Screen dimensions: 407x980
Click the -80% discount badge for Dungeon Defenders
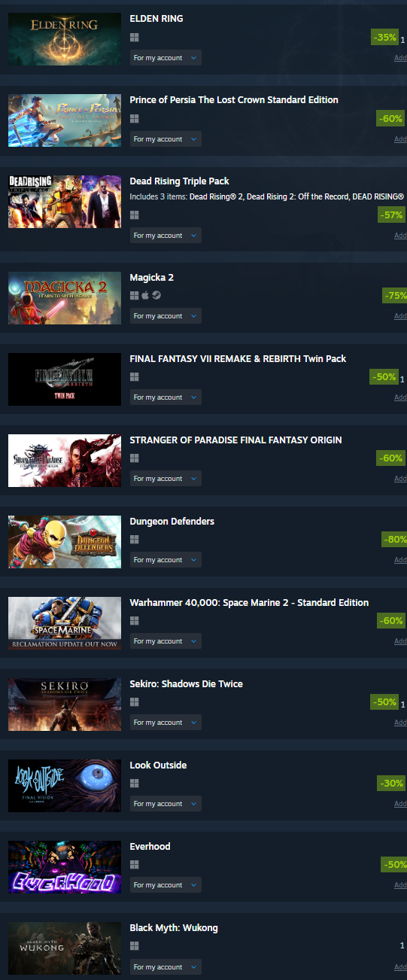click(394, 540)
